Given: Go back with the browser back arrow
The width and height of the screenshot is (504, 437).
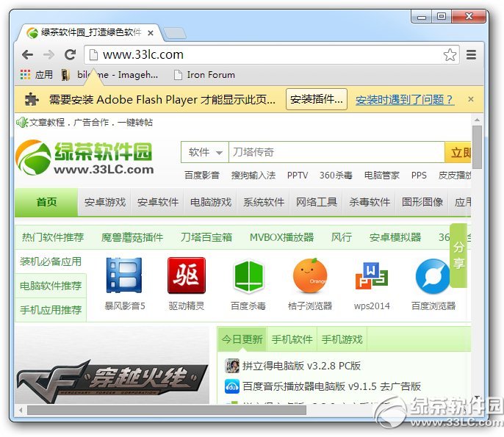Looking at the screenshot, I should (x=28, y=54).
